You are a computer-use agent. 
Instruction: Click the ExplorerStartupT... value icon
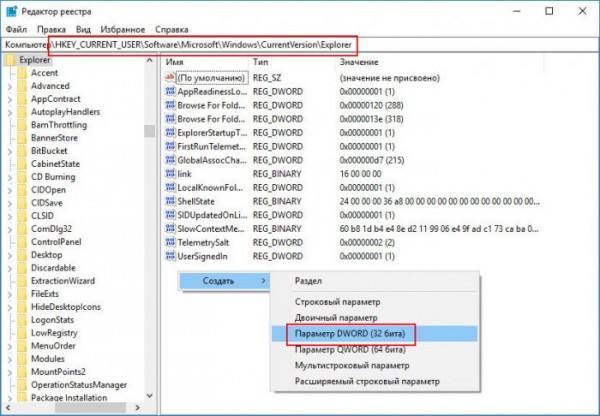click(170, 133)
